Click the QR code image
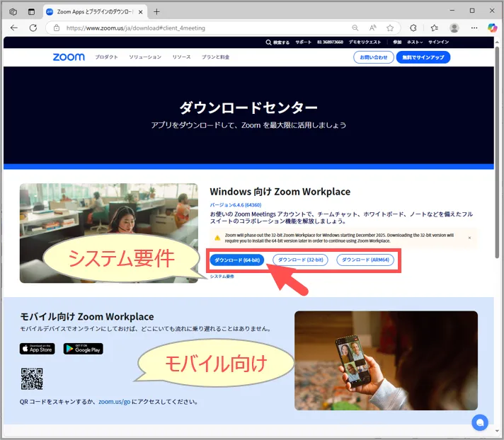Viewport: 504px width, 440px height. click(32, 379)
